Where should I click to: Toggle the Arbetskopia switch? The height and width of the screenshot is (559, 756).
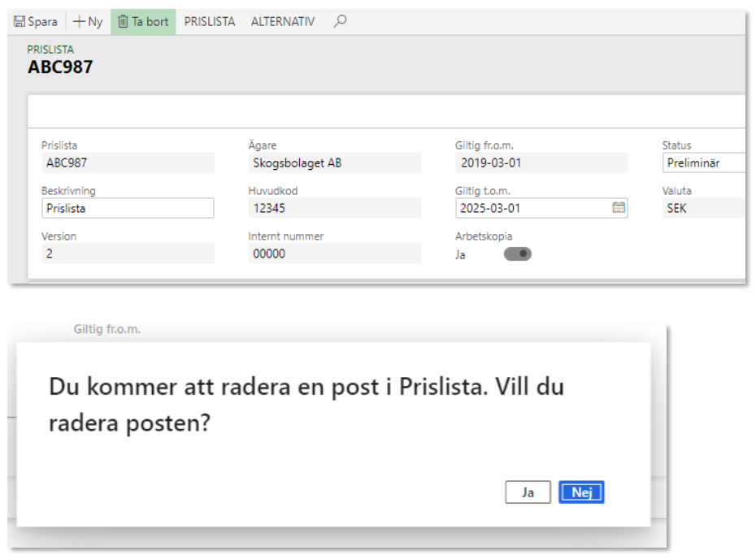(x=518, y=253)
